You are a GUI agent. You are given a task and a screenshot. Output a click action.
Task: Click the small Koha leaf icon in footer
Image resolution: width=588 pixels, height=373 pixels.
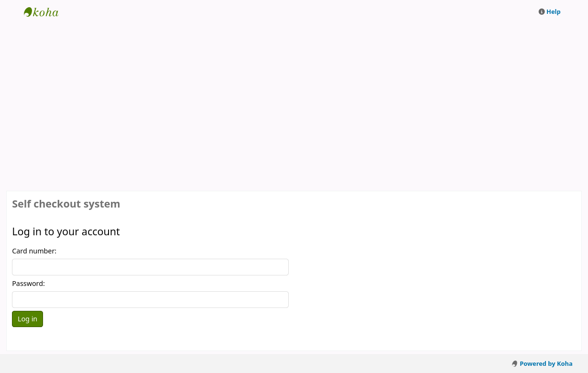[x=514, y=364]
